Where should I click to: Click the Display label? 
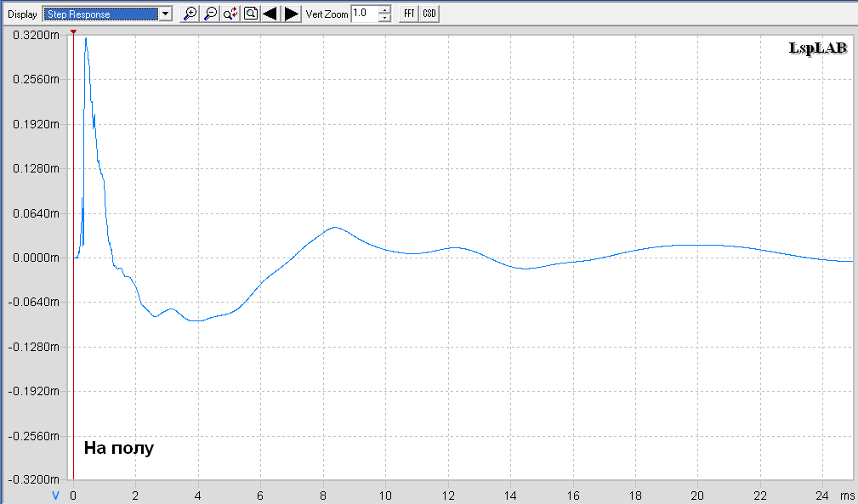[x=22, y=14]
